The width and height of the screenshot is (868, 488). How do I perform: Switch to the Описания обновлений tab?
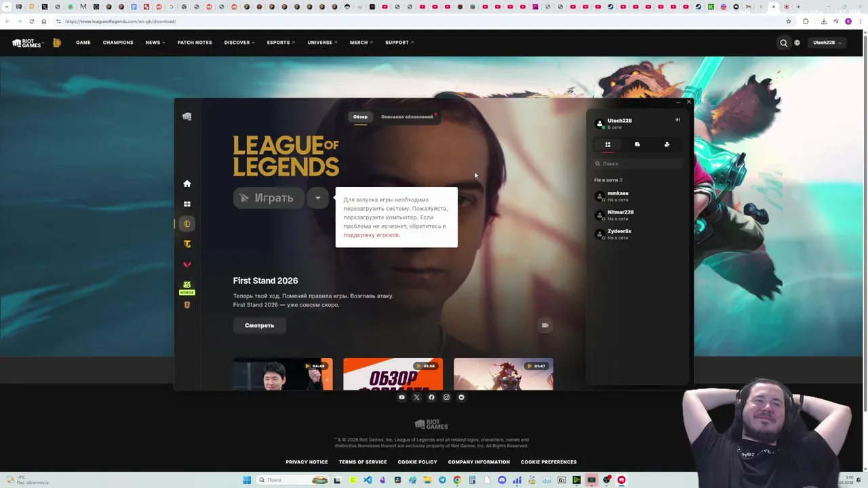coord(407,117)
